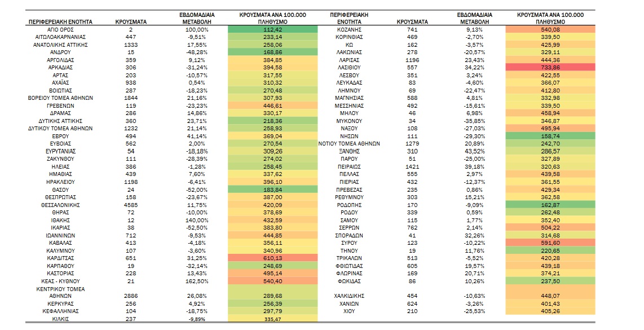
Task: Select the ΚΕΝΤΡΙΚΟΥ ΤΟΜΕΑ ΑΘΗΝΩΝ label
Action: point(60,292)
